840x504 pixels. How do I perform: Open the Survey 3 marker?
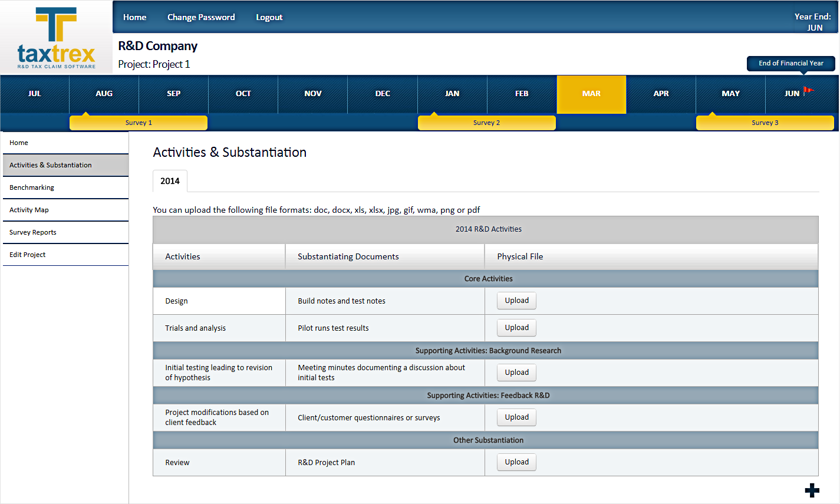765,123
